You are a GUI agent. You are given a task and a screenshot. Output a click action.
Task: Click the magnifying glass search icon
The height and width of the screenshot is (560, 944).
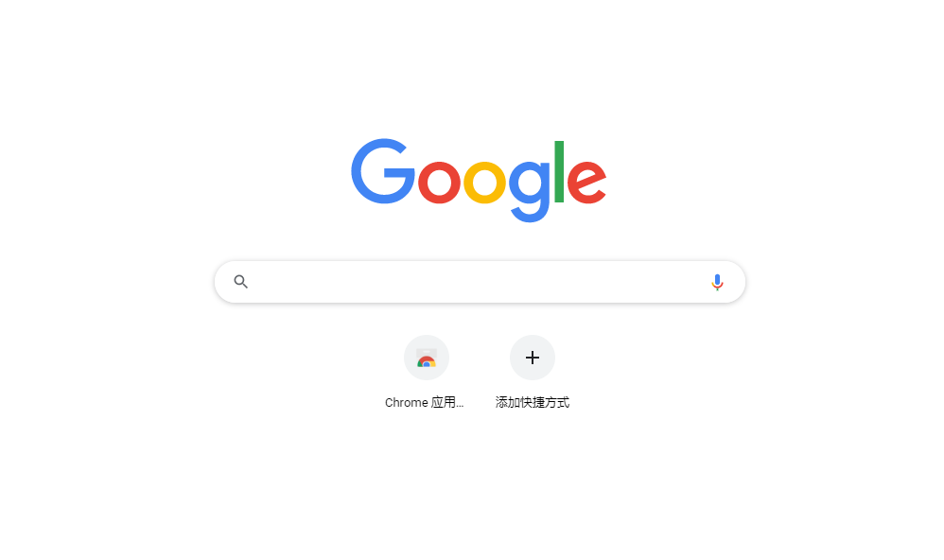click(x=241, y=282)
